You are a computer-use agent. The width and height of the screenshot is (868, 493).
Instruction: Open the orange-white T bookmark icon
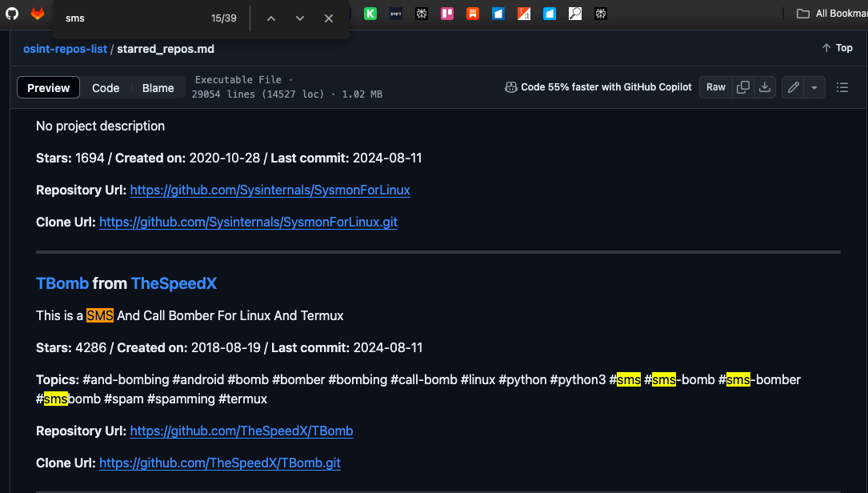click(524, 14)
